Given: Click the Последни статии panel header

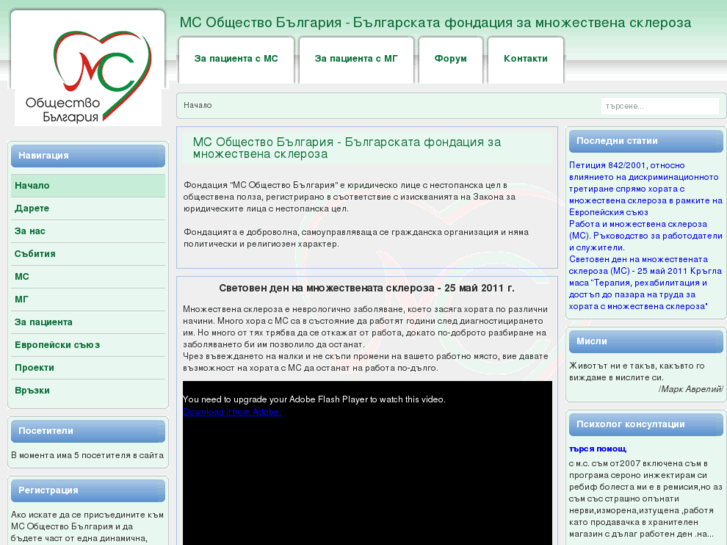Looking at the screenshot, I should click(646, 141).
